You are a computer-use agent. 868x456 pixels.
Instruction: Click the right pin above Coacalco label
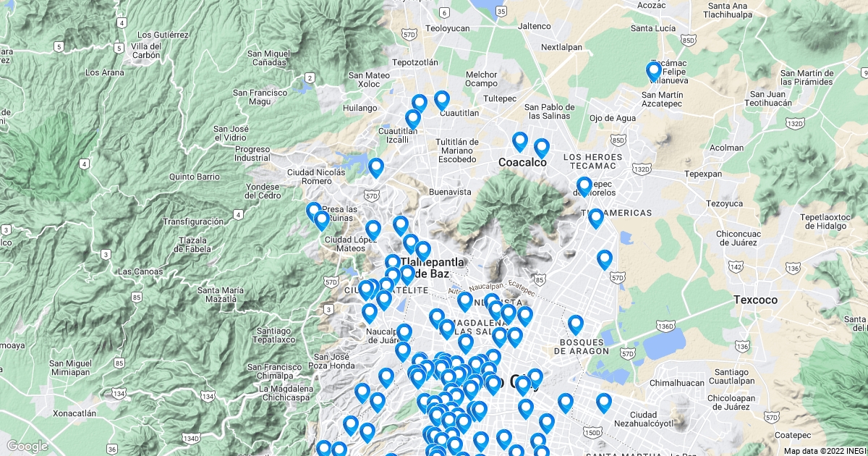coord(542,148)
